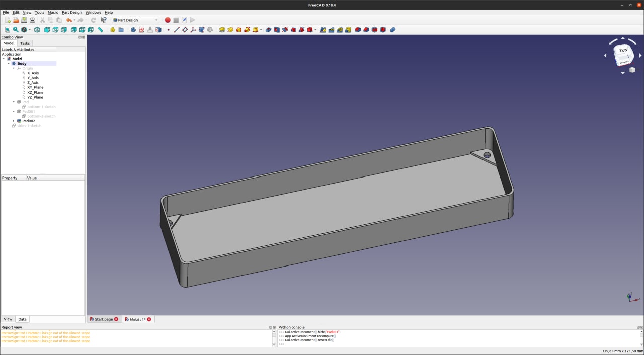The image size is (644, 355).
Task: Fit selection in the view
Action: point(16,30)
